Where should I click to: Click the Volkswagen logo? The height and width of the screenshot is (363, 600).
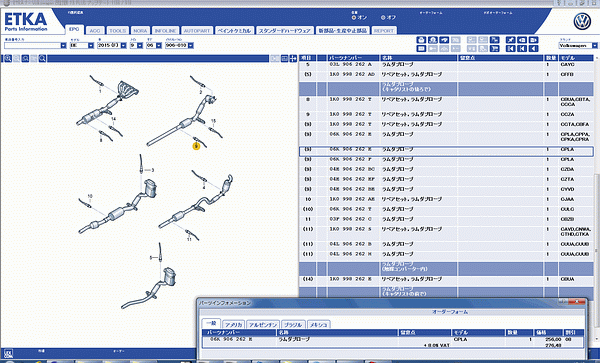tap(582, 21)
